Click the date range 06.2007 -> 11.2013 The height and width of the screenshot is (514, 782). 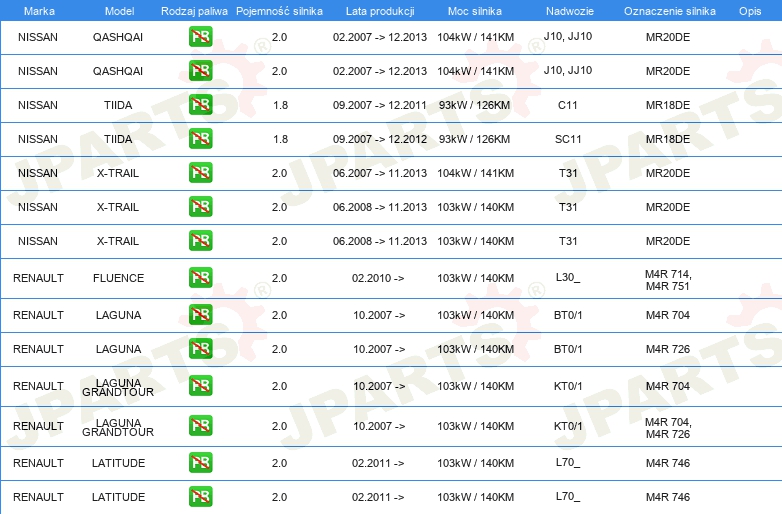click(x=380, y=173)
